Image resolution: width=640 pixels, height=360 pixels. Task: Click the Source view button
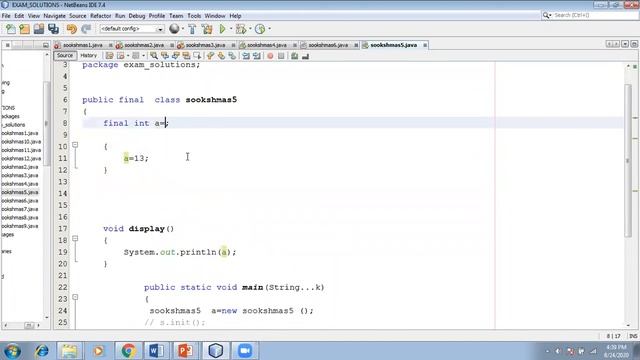(64, 56)
